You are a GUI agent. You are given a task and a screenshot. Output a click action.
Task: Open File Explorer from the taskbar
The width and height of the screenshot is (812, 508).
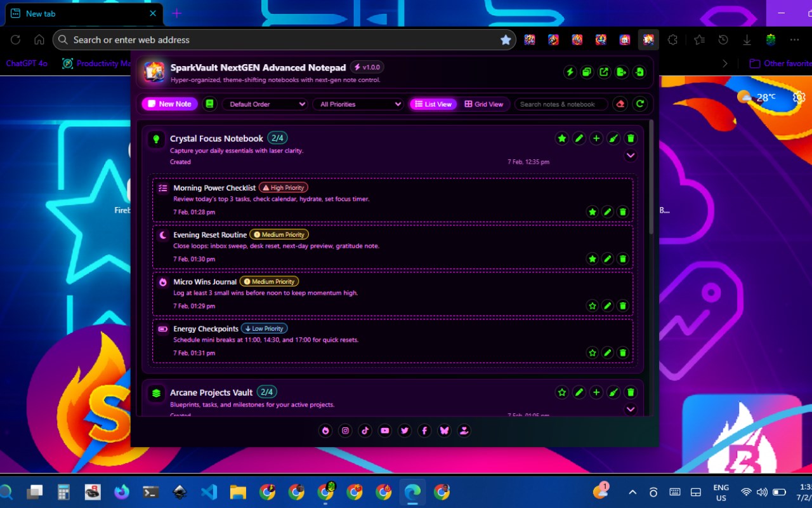tap(238, 491)
